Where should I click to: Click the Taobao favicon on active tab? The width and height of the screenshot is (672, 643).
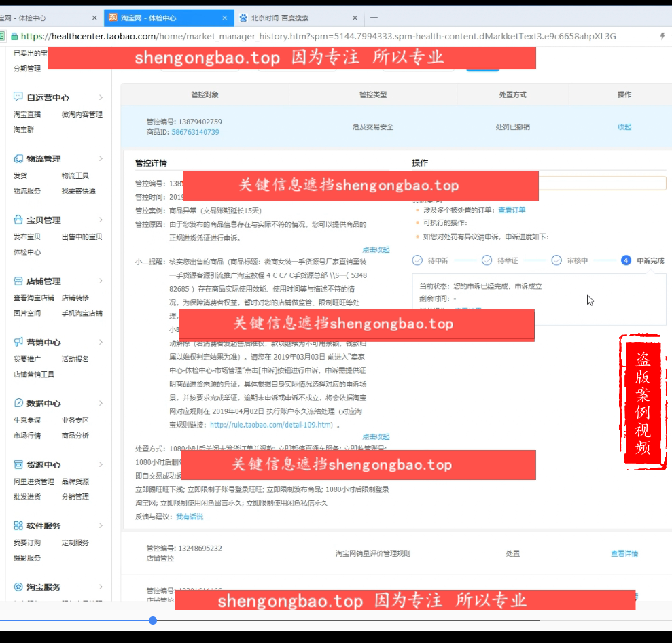point(113,18)
